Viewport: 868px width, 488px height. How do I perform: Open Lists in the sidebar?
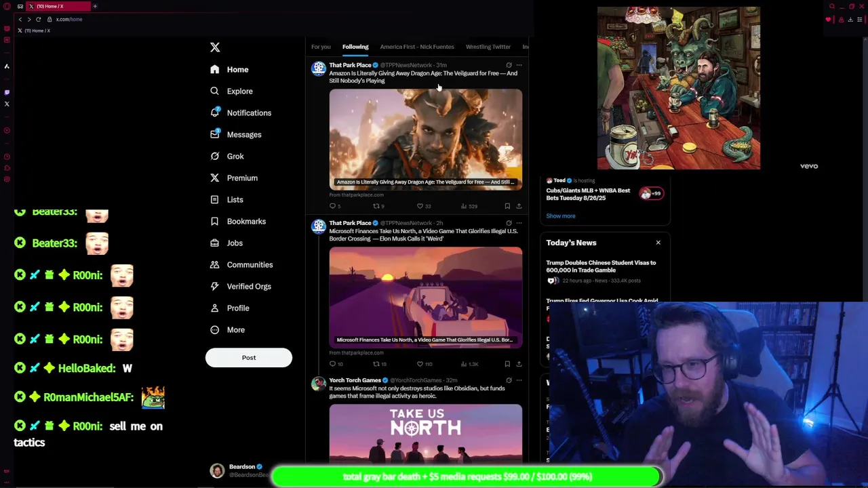coord(226,199)
